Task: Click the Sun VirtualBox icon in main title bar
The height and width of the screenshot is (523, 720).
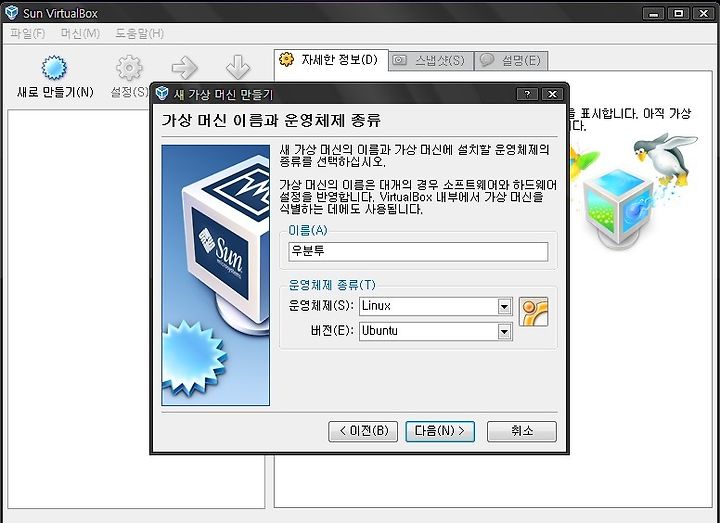Action: 11,13
